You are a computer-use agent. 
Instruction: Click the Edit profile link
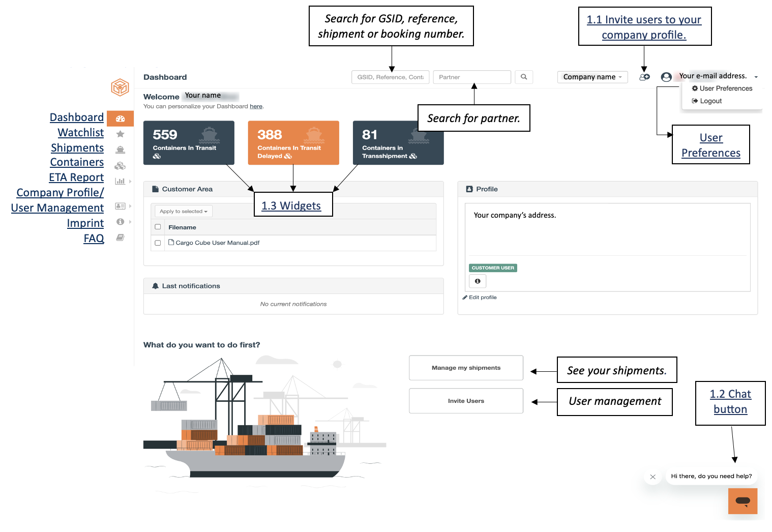[x=480, y=298]
